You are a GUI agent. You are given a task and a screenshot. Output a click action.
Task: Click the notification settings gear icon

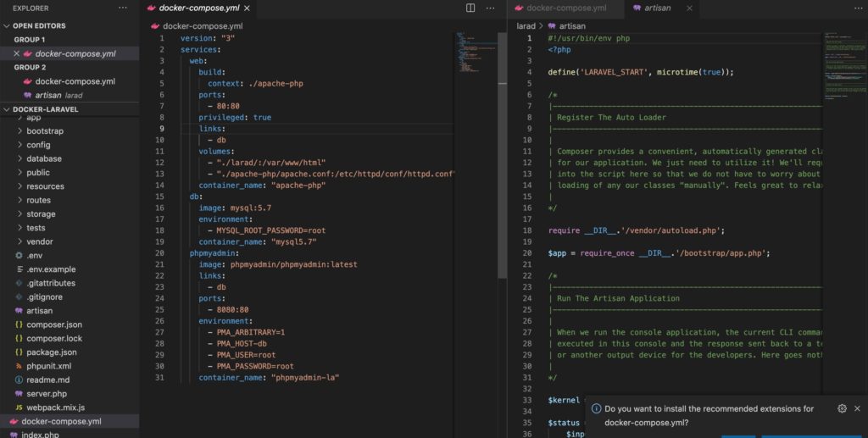coord(842,408)
